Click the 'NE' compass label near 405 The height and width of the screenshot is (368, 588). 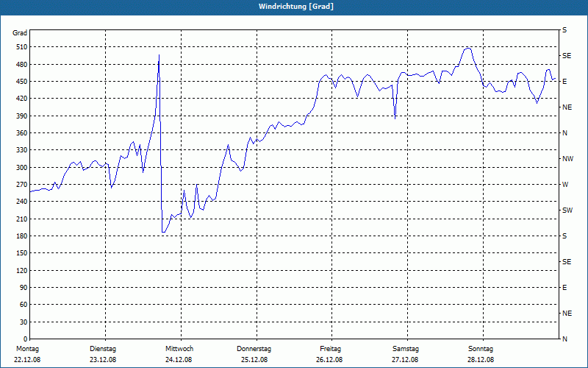[567, 107]
